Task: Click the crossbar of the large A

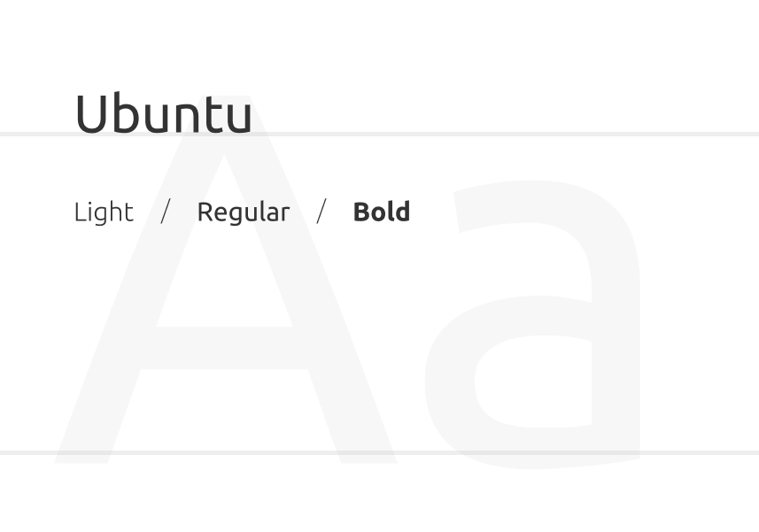Action: 224,348
